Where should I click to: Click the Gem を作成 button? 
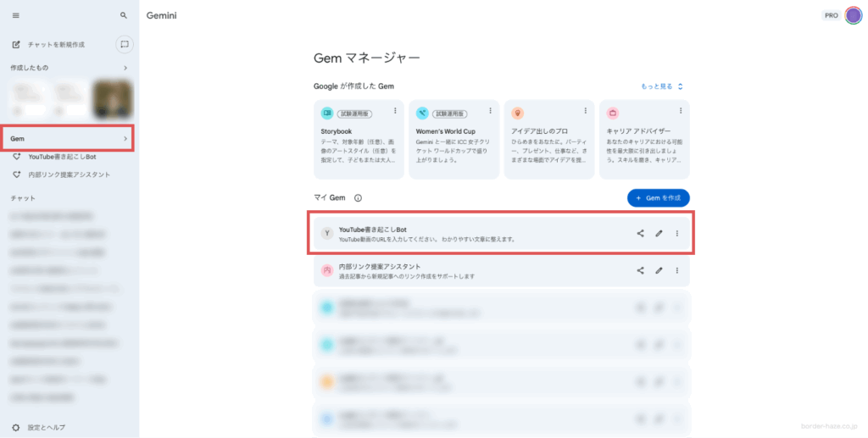(x=658, y=198)
